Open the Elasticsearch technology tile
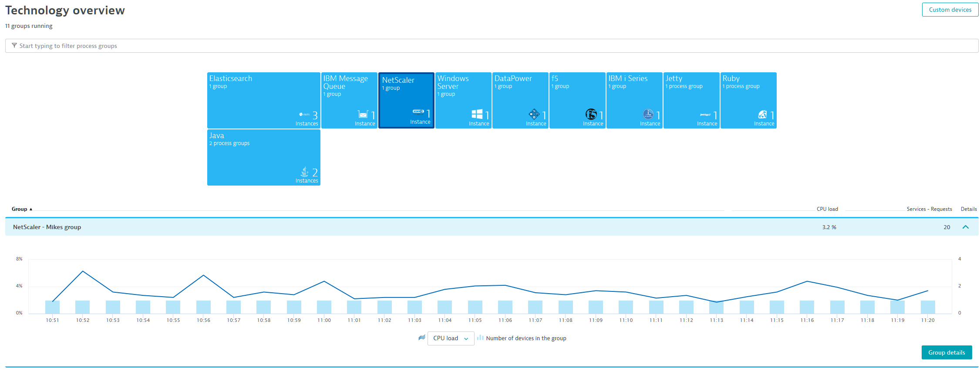980x372 pixels. 264,100
